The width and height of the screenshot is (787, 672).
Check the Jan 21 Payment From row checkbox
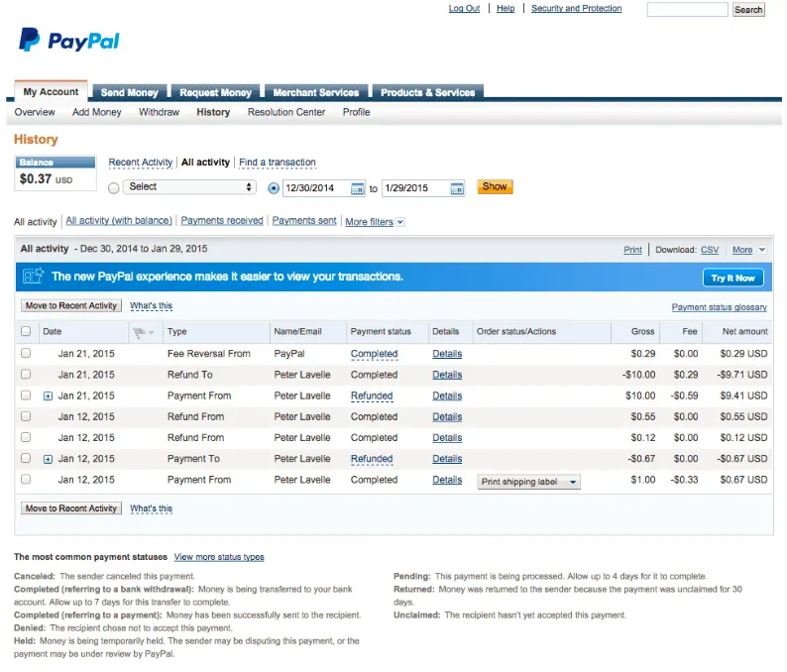[x=26, y=395]
